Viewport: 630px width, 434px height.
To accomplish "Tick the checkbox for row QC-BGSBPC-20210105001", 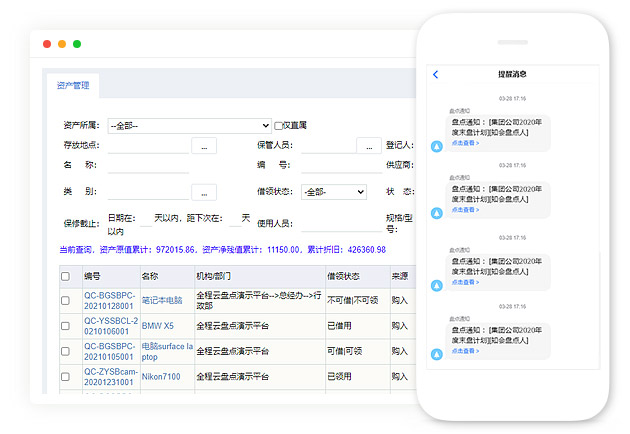I will click(x=65, y=351).
